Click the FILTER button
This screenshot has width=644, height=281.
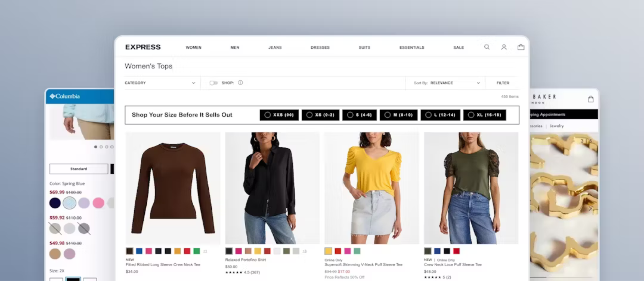[x=502, y=82]
